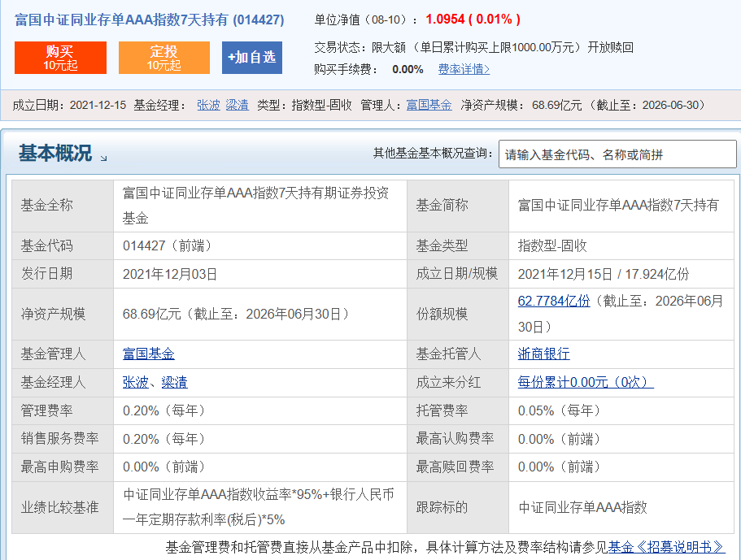Select the 0.00% value in 最高申购费率 row
This screenshot has height=560, width=741.
pos(141,467)
